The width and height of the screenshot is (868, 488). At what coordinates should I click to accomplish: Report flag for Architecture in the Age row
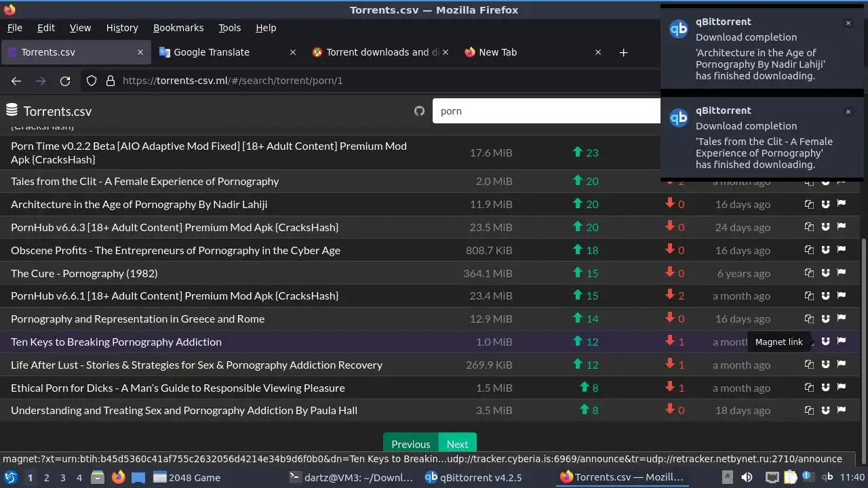842,203
